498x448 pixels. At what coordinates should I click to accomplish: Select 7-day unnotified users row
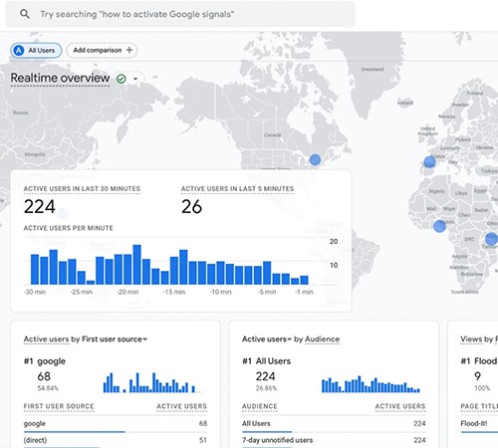point(334,441)
